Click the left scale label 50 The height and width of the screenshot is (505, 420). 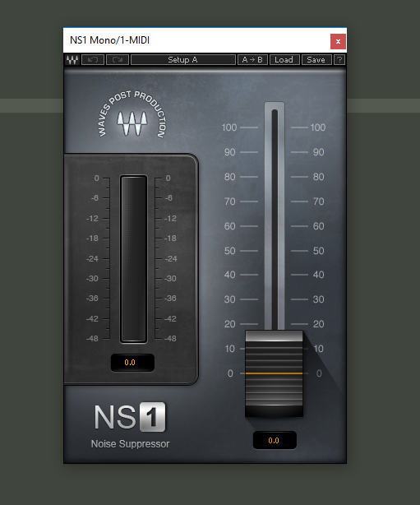coord(230,251)
